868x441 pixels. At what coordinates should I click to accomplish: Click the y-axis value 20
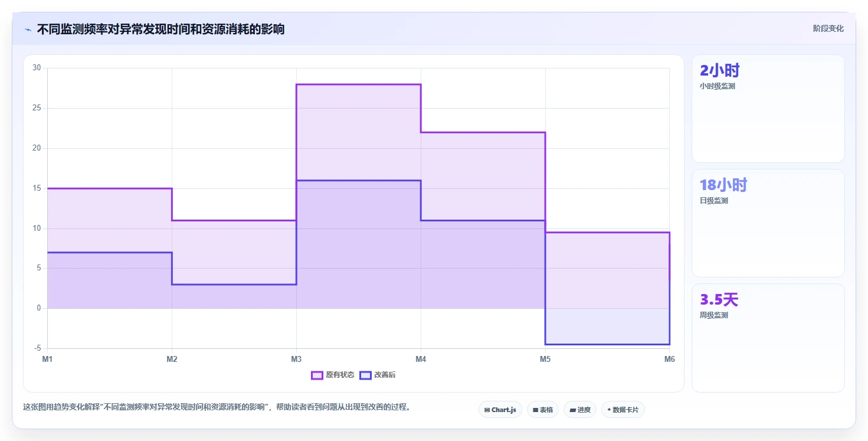point(37,148)
